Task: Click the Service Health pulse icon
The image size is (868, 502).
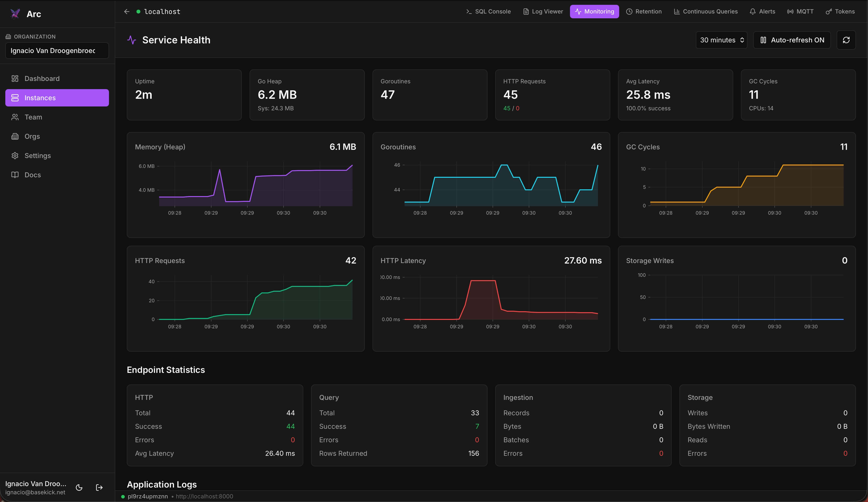Action: [x=132, y=40]
